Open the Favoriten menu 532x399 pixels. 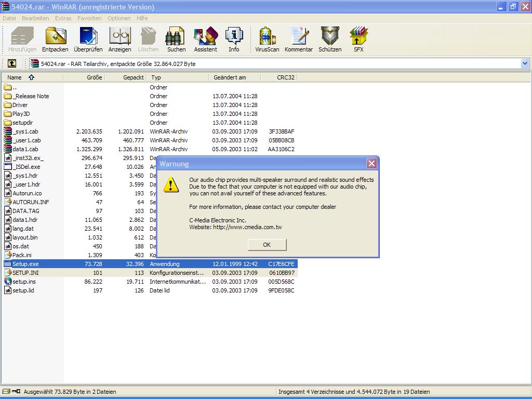pyautogui.click(x=89, y=18)
